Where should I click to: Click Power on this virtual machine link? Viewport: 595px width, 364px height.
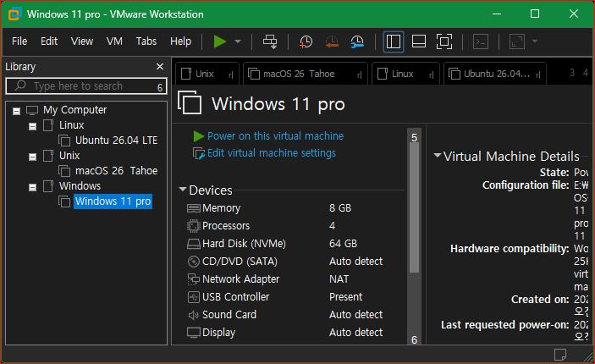coord(275,136)
